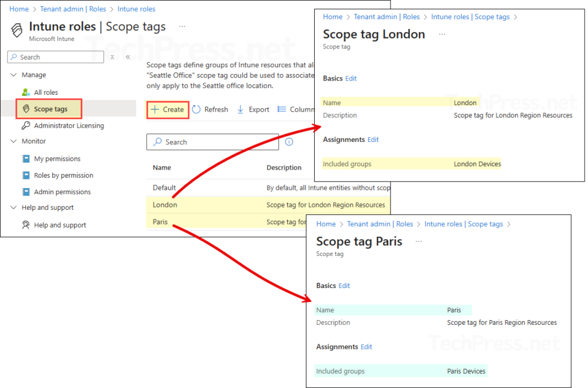The height and width of the screenshot is (388, 588).
Task: Click the Administrator Licensing key icon
Action: click(25, 125)
